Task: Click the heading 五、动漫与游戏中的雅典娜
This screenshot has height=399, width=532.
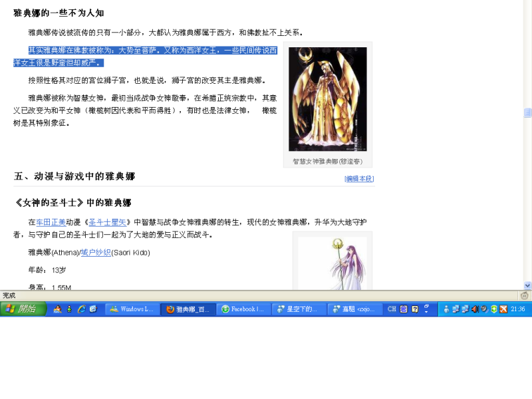Action: pyautogui.click(x=74, y=176)
